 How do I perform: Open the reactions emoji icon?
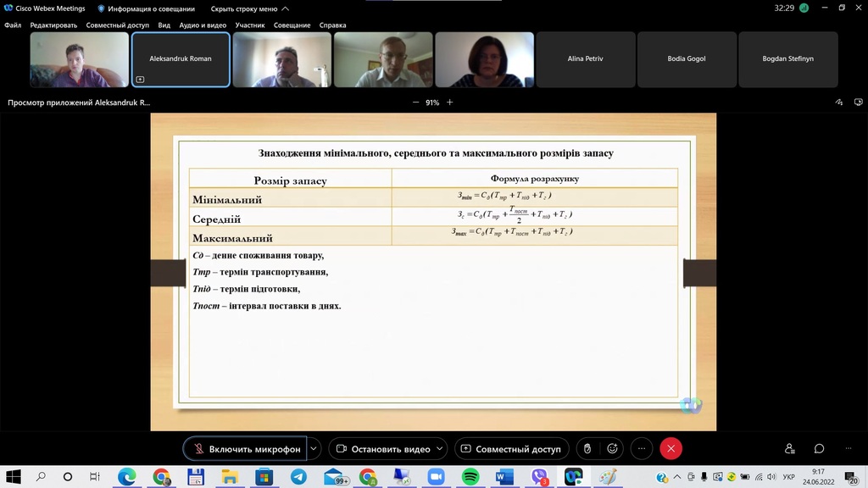pyautogui.click(x=612, y=449)
